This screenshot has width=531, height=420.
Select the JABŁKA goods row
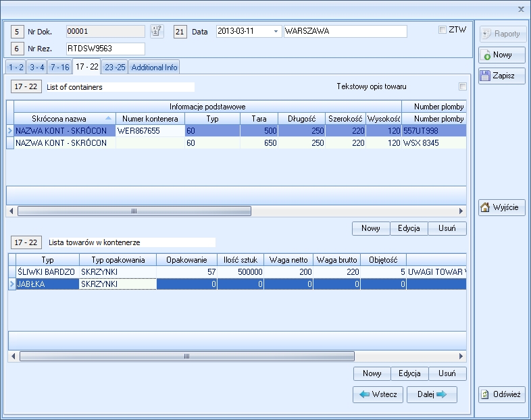point(237,284)
